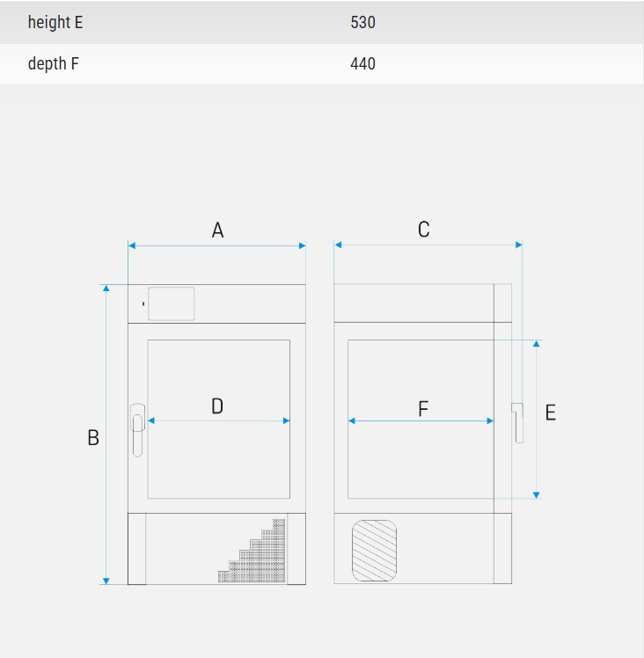Click the small power indicator beside display
The width and height of the screenshot is (644, 658).
[143, 303]
